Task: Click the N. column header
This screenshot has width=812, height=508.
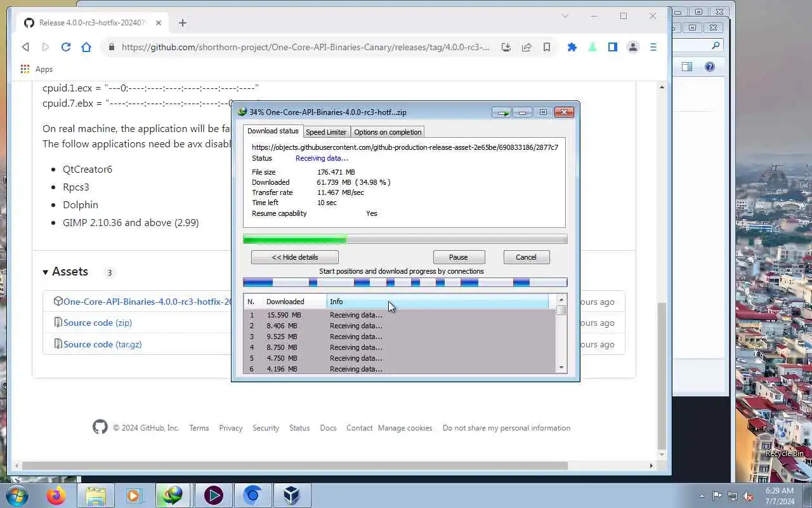Action: click(253, 302)
